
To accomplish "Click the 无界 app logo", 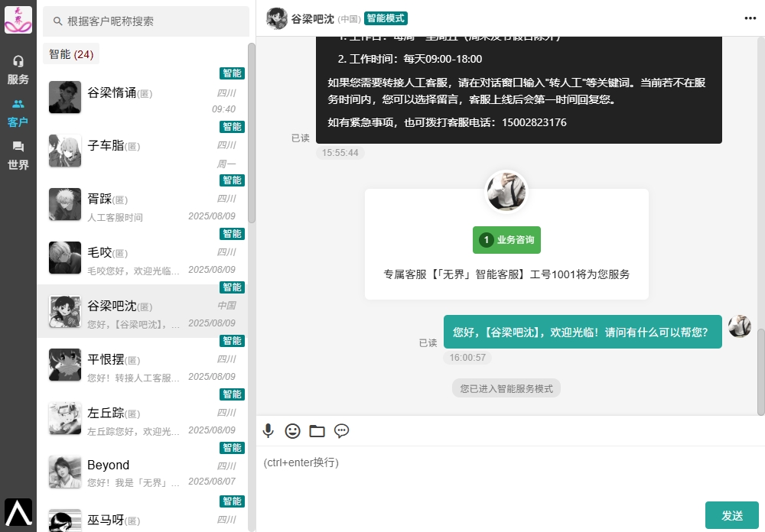I will coord(18,20).
